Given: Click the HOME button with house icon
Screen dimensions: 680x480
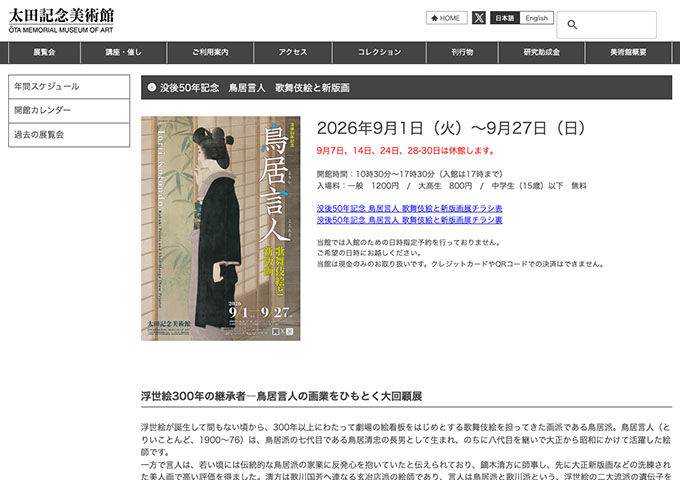Looking at the screenshot, I should point(446,18).
